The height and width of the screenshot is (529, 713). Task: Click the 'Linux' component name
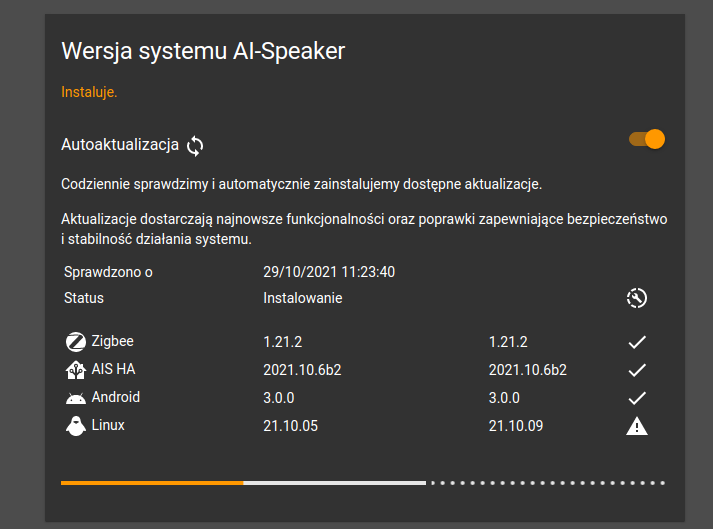[x=108, y=425]
